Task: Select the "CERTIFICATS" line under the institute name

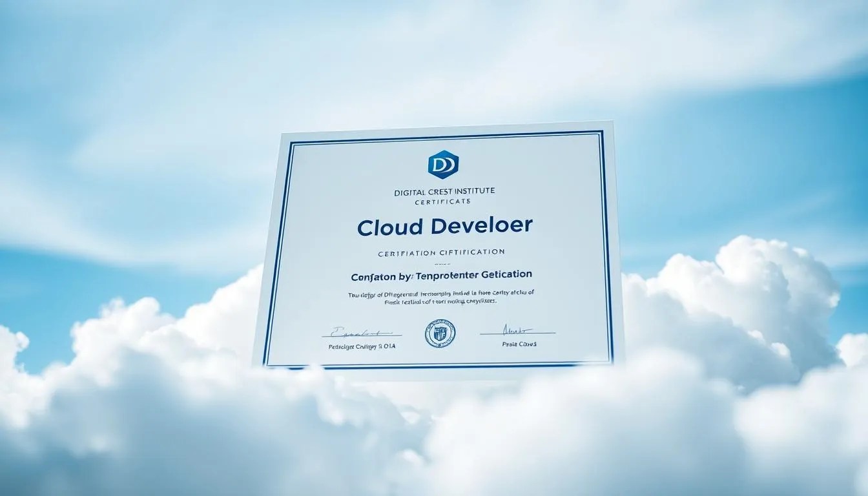Action: coord(442,201)
